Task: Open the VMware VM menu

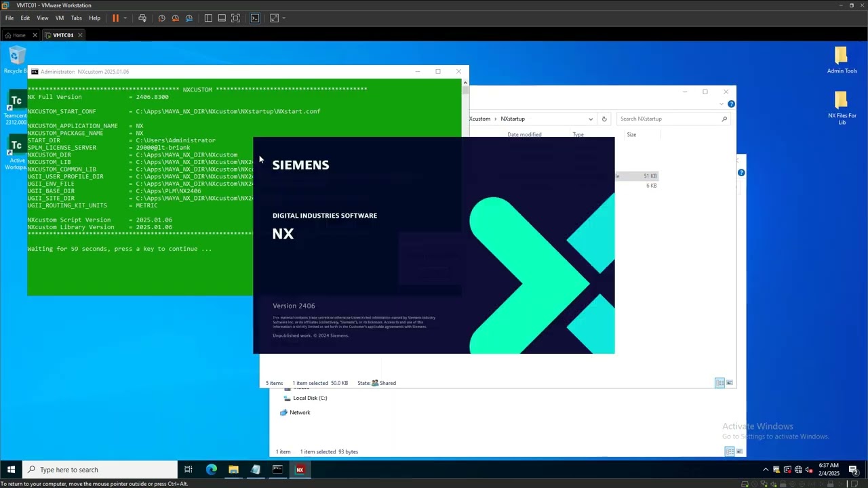Action: 60,18
